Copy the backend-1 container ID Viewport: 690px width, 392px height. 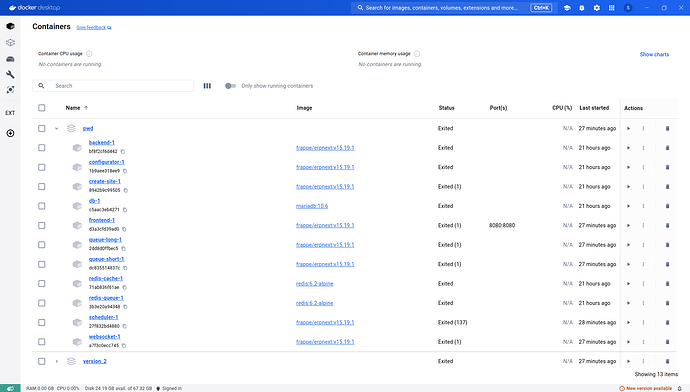[x=123, y=151]
